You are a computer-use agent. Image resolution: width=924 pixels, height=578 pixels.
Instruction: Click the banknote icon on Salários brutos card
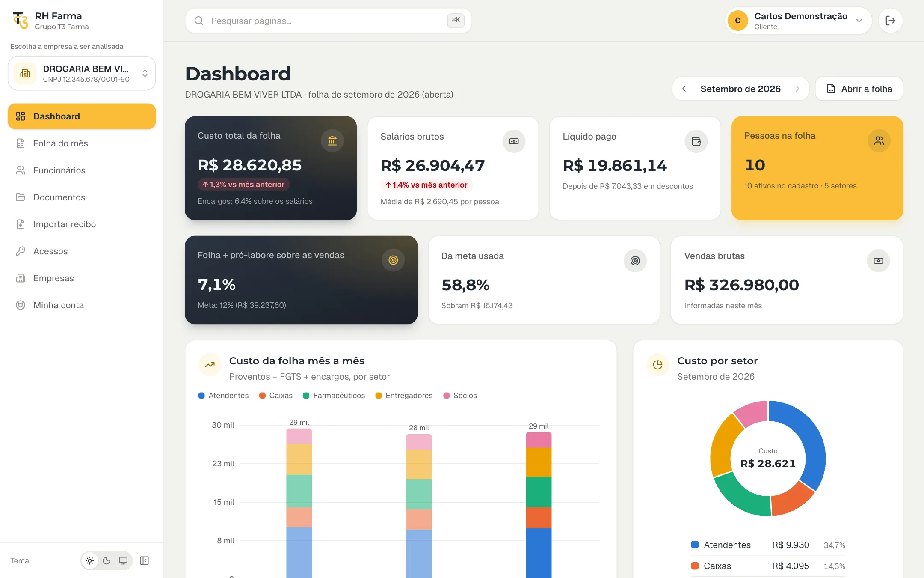(514, 141)
